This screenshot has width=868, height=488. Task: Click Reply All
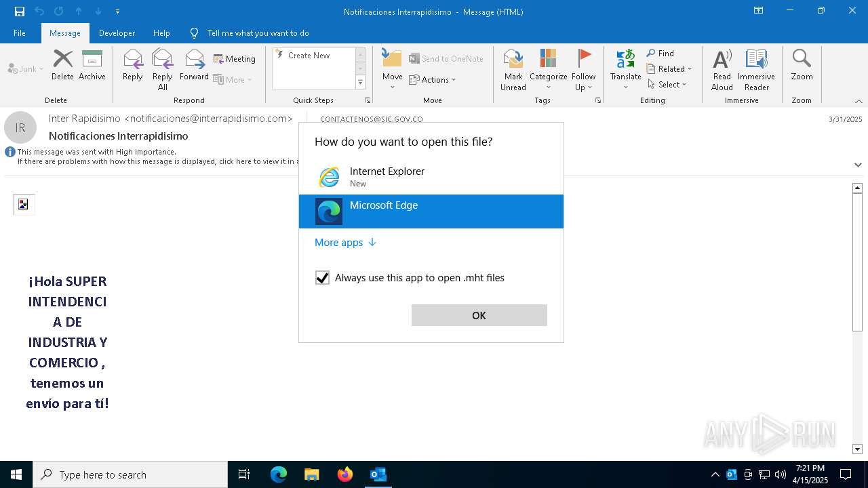click(163, 70)
